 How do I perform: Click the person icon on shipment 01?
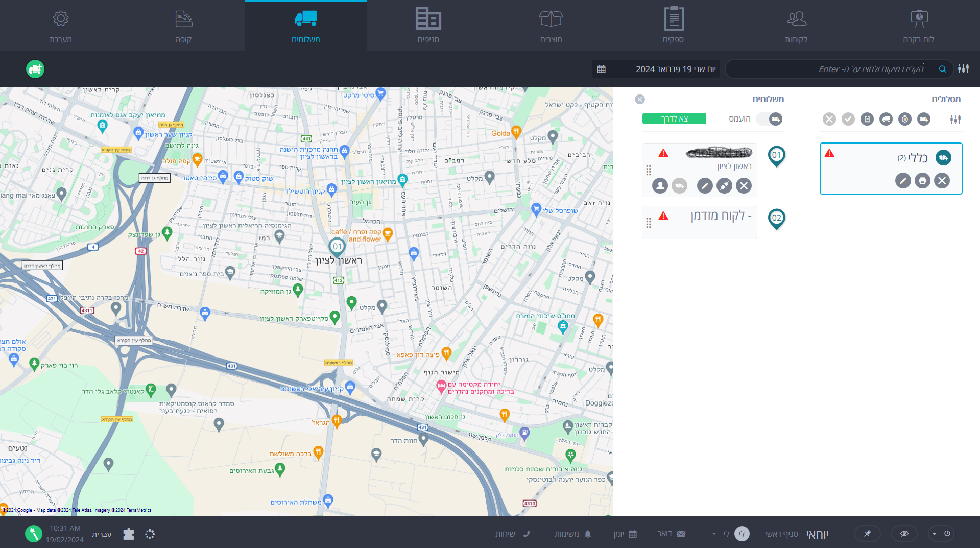(x=660, y=185)
